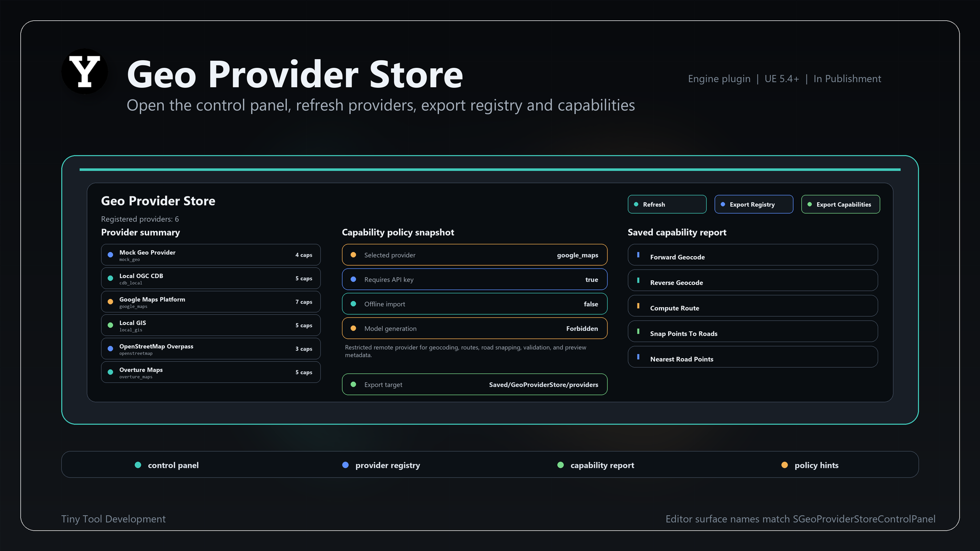Click the capability report legend item
This screenshot has height=551, width=980.
596,465
